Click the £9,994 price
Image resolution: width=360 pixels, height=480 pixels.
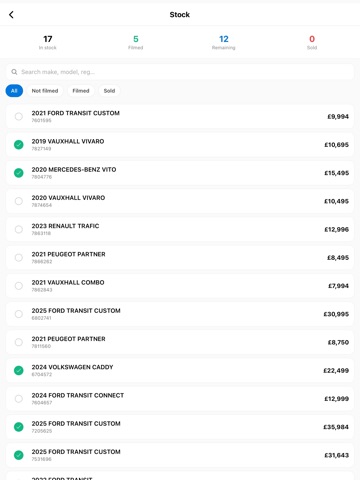tap(338, 117)
